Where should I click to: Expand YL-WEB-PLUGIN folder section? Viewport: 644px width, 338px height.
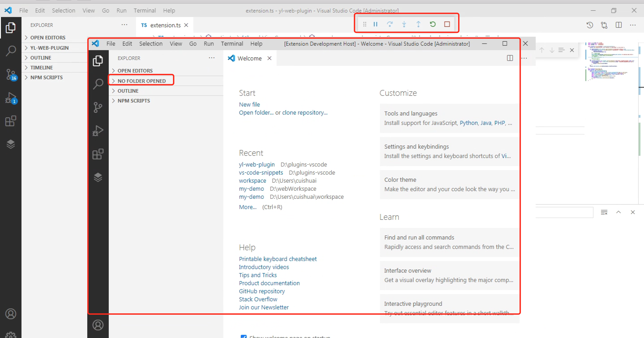[49, 48]
